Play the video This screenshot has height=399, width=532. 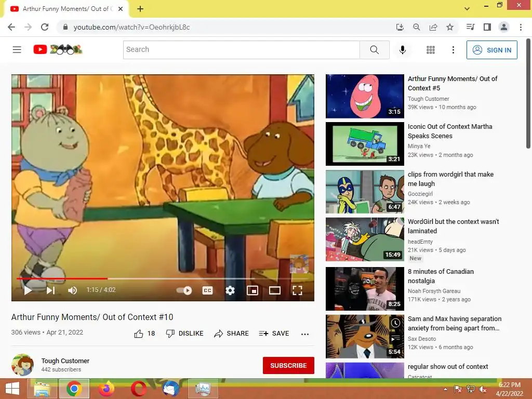pos(28,290)
